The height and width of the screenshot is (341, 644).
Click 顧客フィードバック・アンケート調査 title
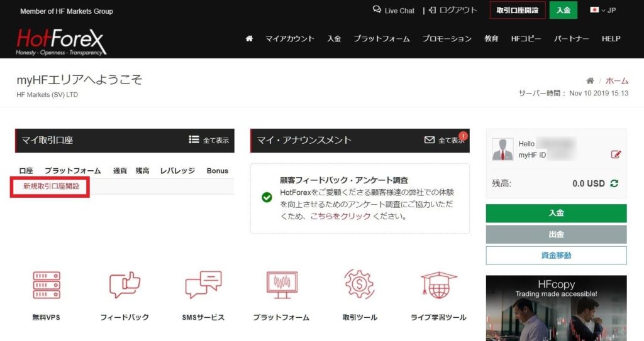tap(344, 180)
